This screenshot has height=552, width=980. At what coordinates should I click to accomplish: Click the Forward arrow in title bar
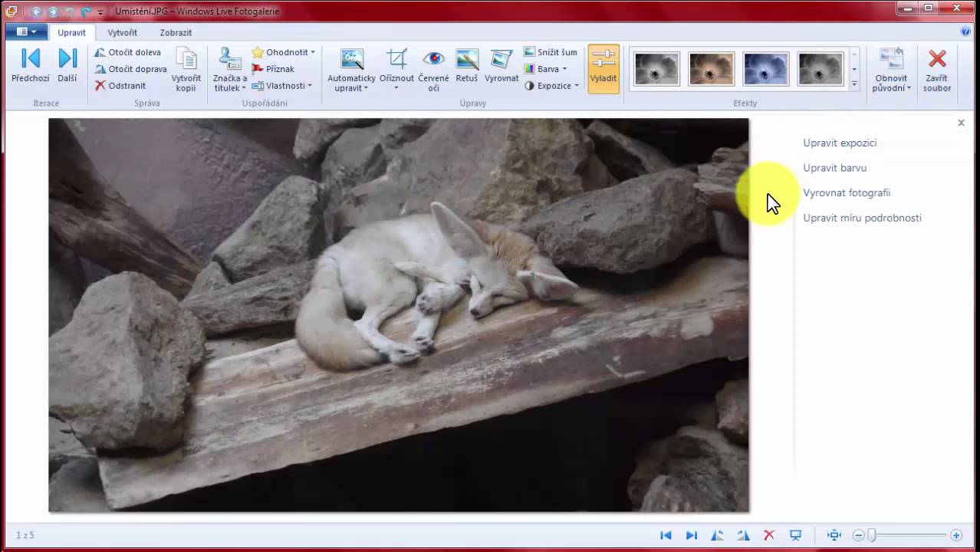53,11
